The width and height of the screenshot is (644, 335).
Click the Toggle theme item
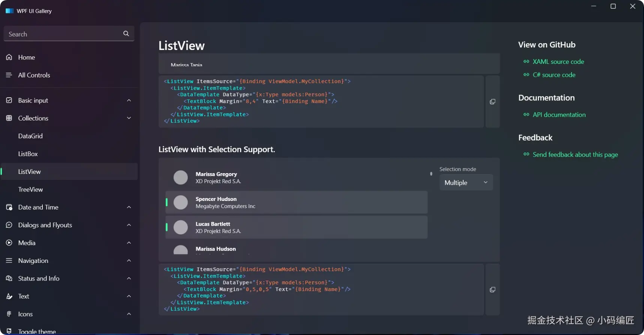point(69,331)
